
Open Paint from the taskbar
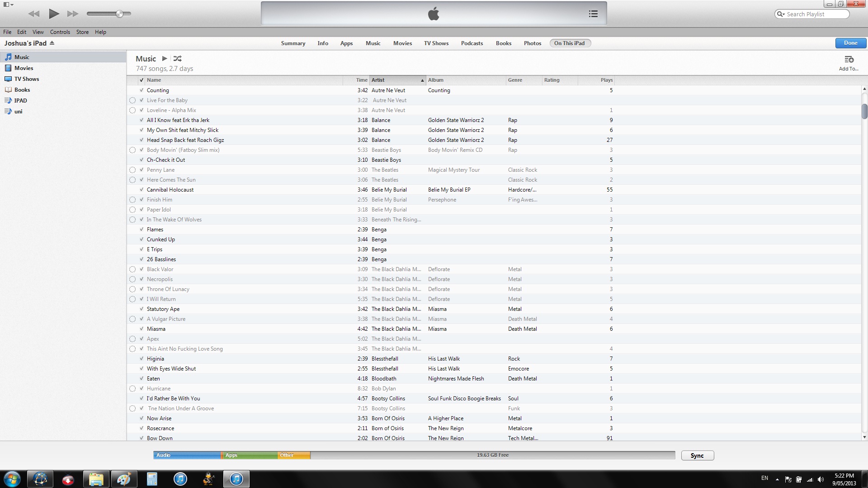[x=123, y=479]
